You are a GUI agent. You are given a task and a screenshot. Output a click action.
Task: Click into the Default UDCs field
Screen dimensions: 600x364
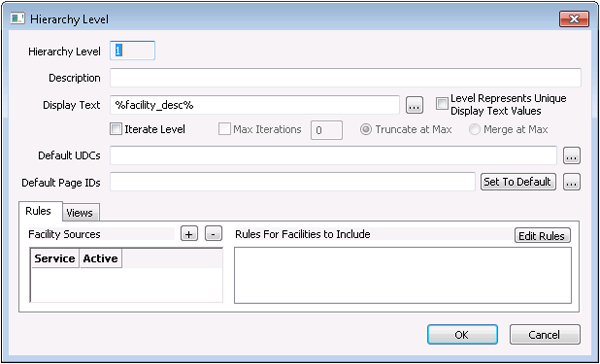pos(333,155)
